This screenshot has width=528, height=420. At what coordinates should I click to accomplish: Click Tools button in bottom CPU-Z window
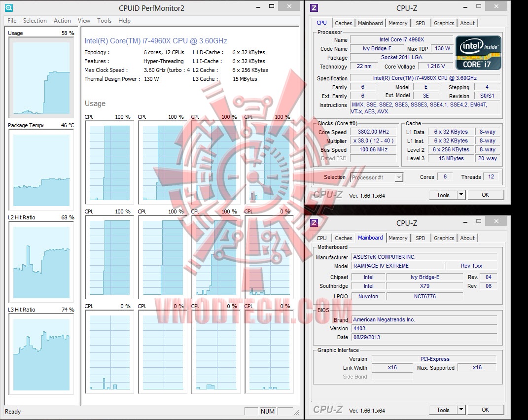click(x=443, y=410)
